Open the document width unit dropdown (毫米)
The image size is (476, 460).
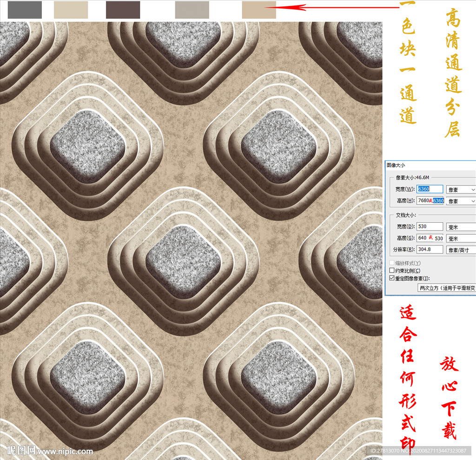pos(461,227)
